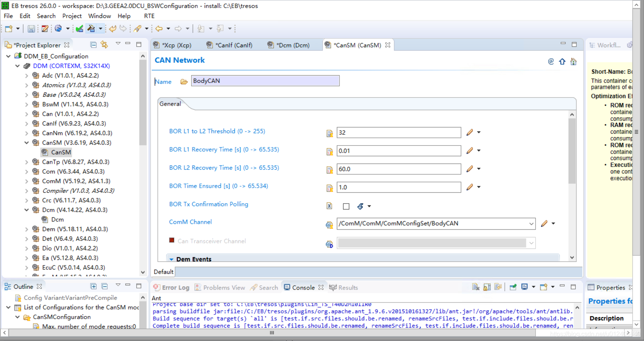This screenshot has height=341, width=644.
Task: Click the Scroll Lock console icon
Action: pos(487,287)
